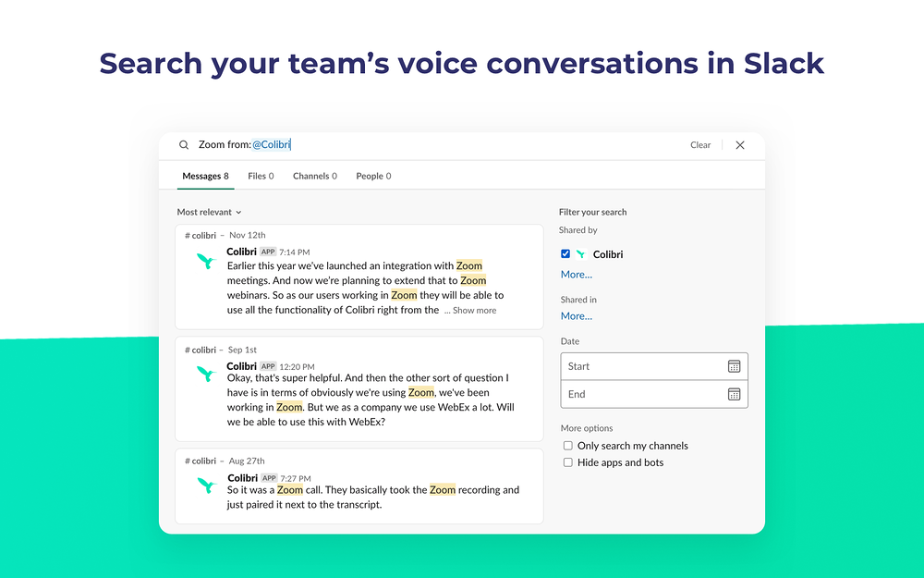The height and width of the screenshot is (578, 924).
Task: Click the @Colibri token in search
Action: [x=271, y=145]
